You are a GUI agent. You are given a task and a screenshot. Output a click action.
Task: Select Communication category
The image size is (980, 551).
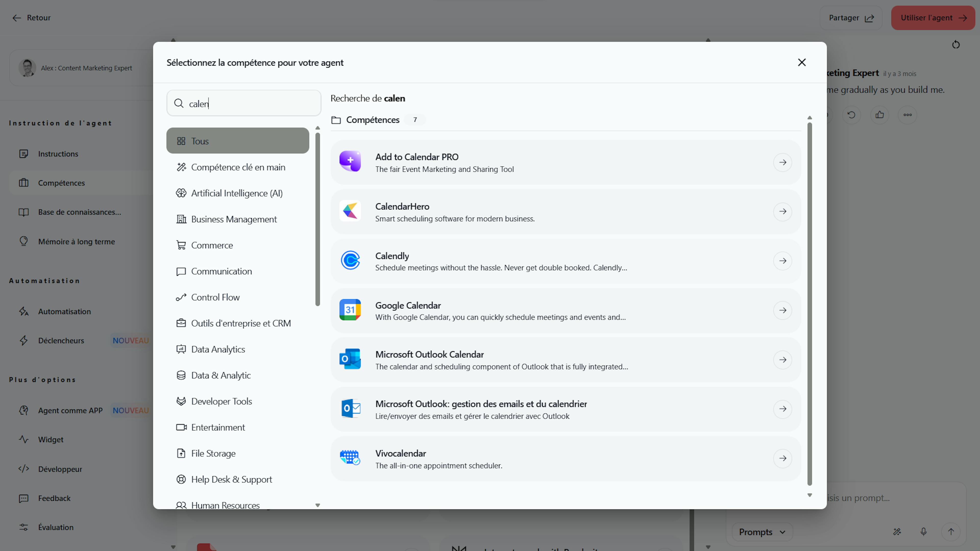coord(221,271)
